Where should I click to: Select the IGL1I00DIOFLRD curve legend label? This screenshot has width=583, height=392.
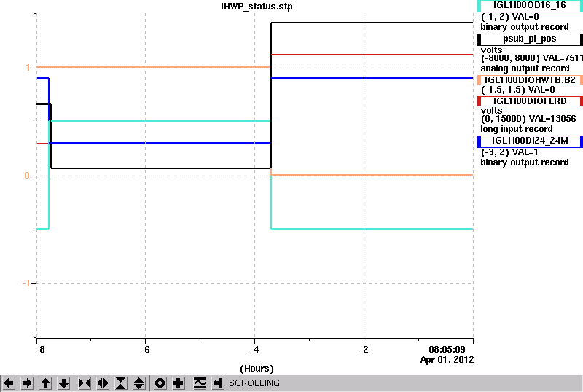click(530, 101)
